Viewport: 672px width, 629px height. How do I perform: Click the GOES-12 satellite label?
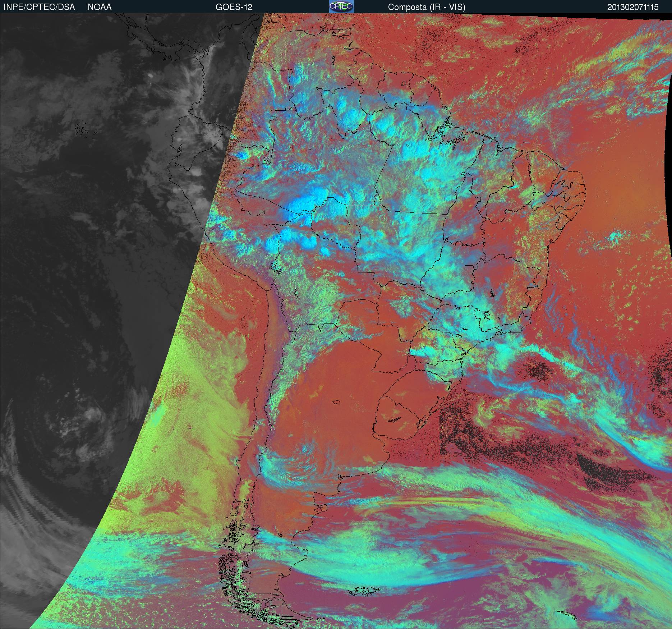point(234,7)
